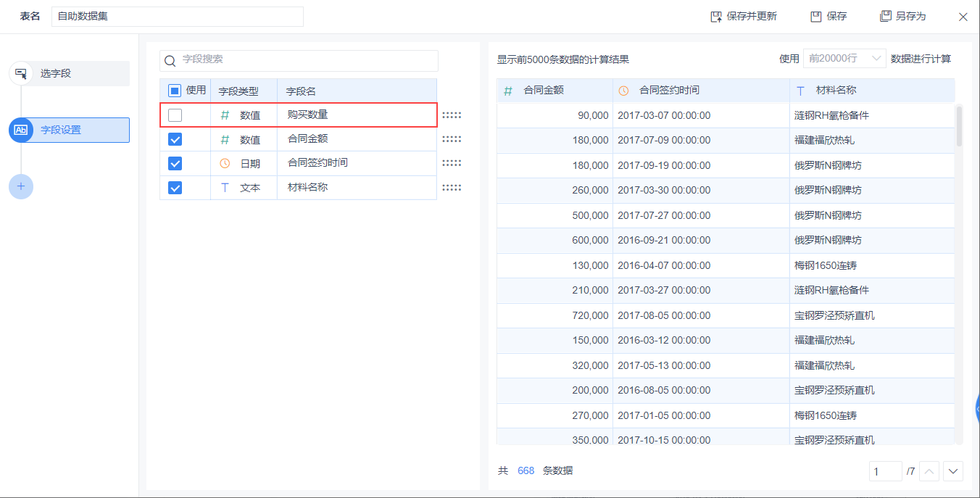This screenshot has width=980, height=498.
Task: Click the numeric type icon for 合同金额 row
Action: coord(225,139)
